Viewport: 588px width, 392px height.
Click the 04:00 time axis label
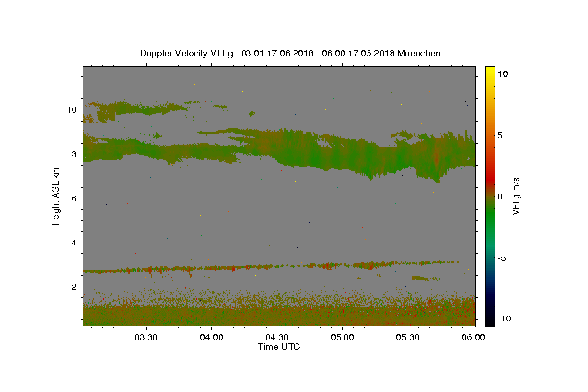pyautogui.click(x=212, y=337)
